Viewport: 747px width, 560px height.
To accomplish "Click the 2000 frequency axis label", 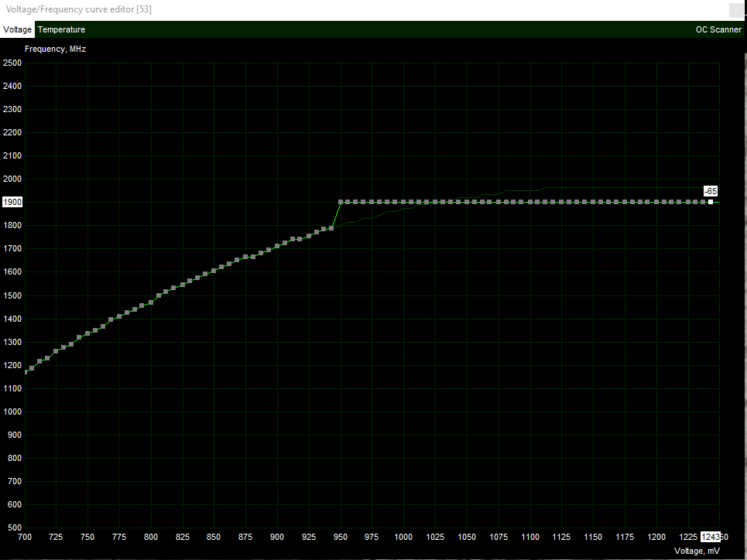I will click(x=12, y=179).
